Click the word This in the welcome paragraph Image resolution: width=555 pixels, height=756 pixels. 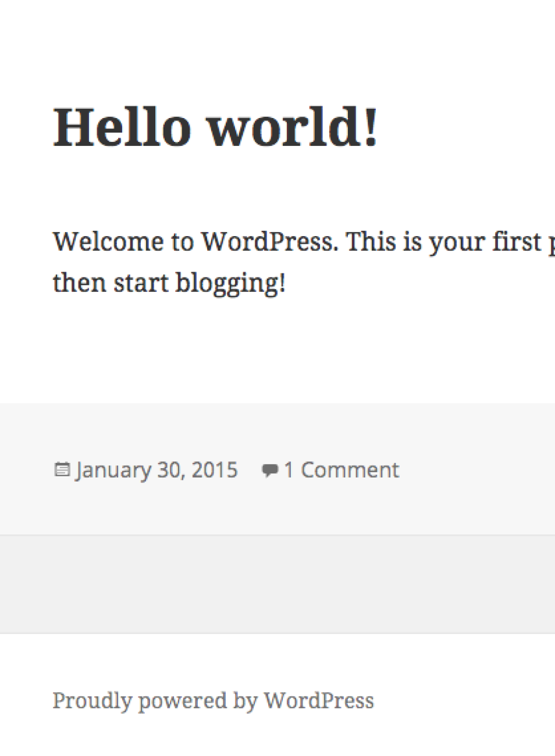(371, 242)
